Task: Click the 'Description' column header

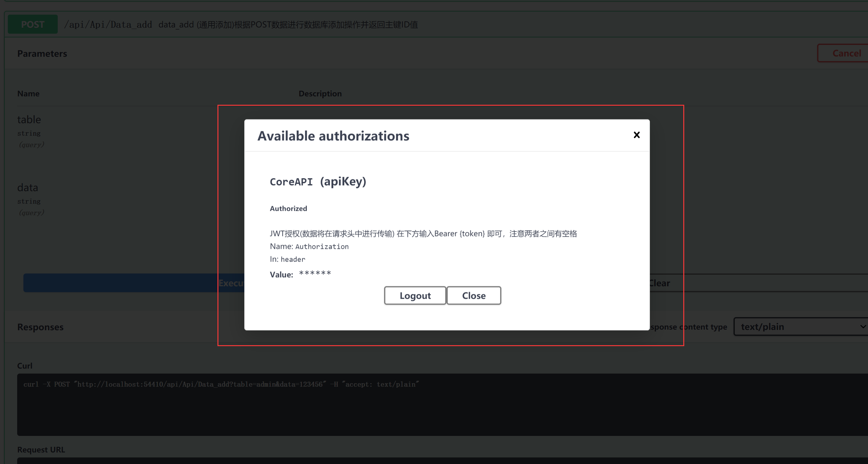Action: (320, 94)
